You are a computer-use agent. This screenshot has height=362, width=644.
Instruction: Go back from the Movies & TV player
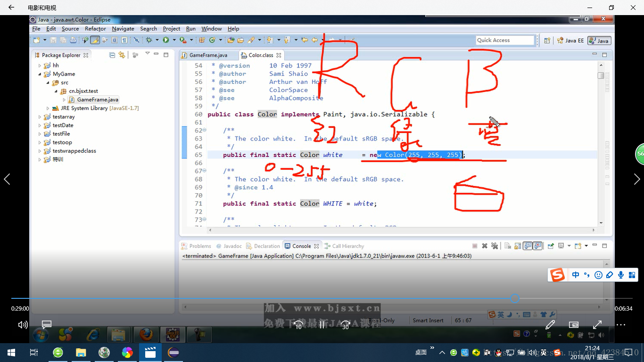click(11, 8)
